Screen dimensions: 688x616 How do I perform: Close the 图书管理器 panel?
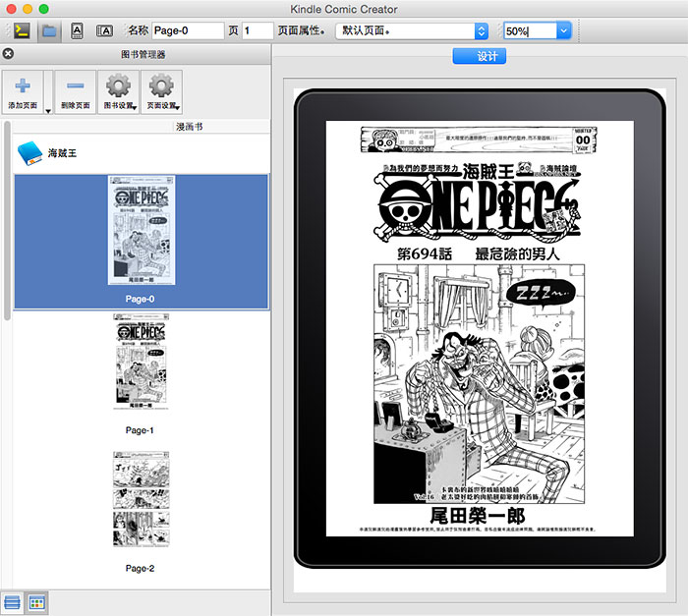coord(8,53)
